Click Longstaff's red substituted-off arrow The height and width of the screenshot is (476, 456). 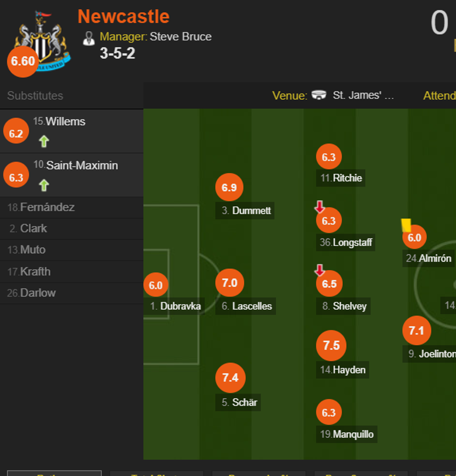click(x=320, y=207)
